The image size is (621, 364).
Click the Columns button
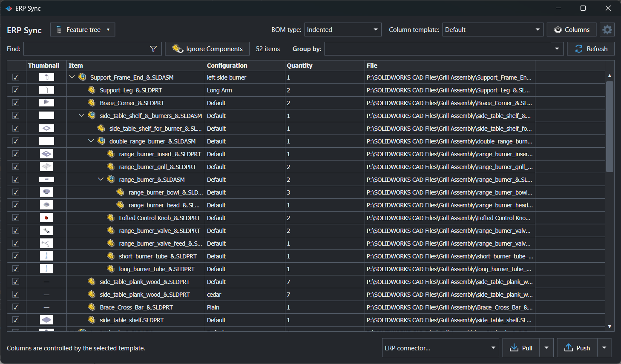coord(572,30)
